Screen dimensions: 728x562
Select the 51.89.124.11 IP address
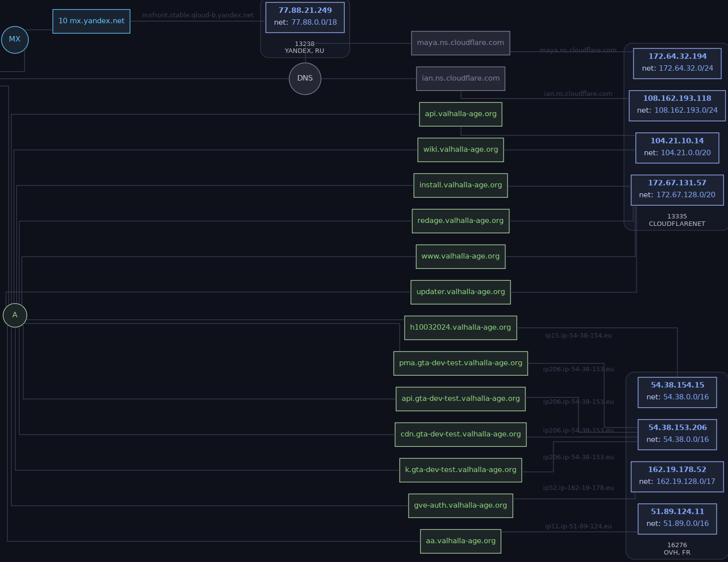pos(677,512)
